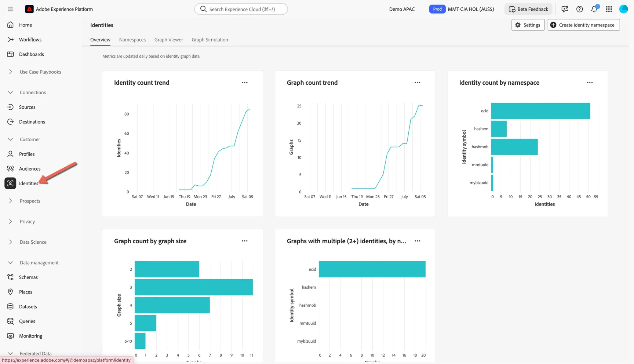Open the notifications bell
Screen dimensions: 634x364
point(594,9)
